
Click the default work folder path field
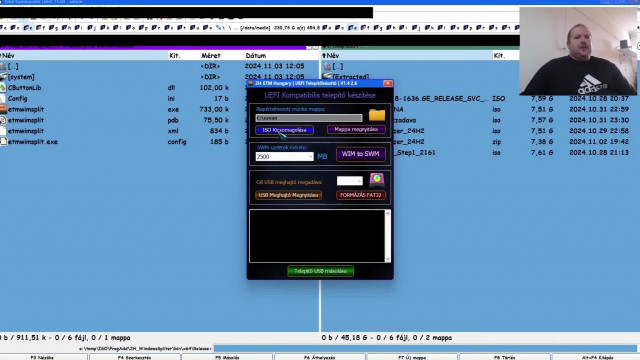tap(309, 118)
